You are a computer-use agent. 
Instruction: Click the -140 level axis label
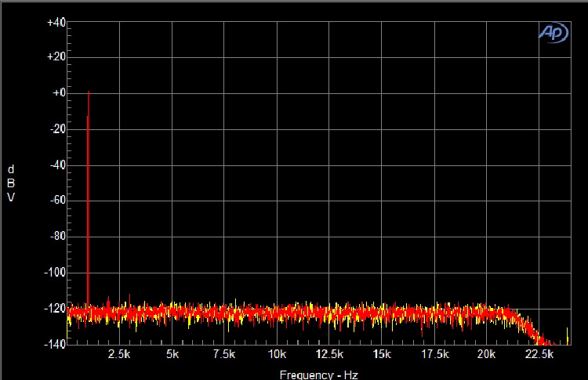[x=53, y=343]
